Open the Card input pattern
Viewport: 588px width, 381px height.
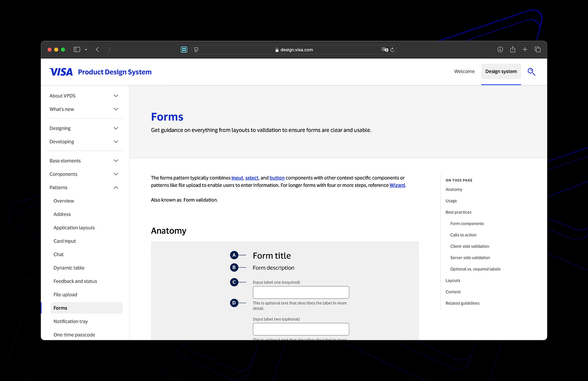pos(65,241)
